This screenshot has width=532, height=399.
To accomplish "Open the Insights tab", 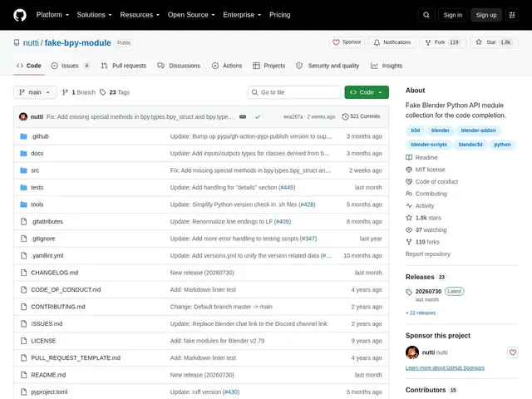I will point(387,66).
